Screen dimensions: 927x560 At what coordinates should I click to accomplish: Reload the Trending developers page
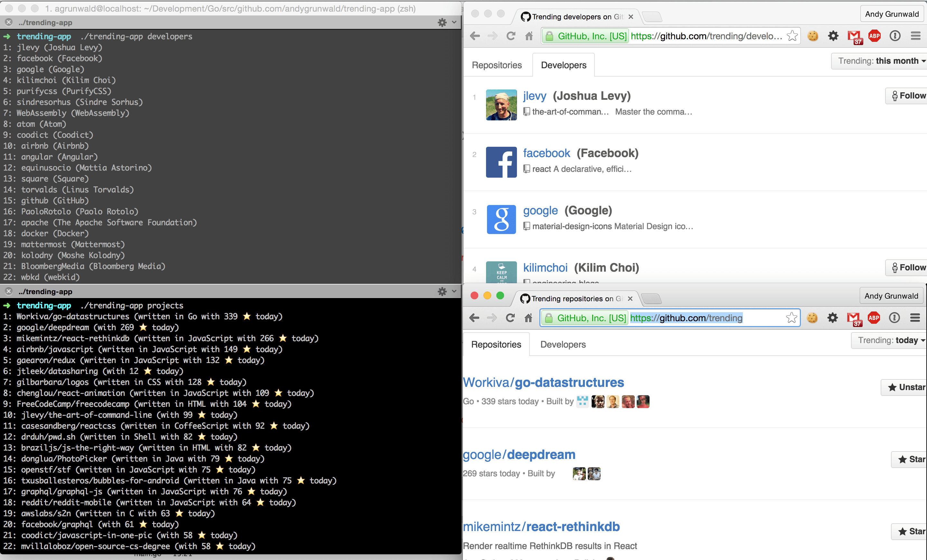[510, 36]
